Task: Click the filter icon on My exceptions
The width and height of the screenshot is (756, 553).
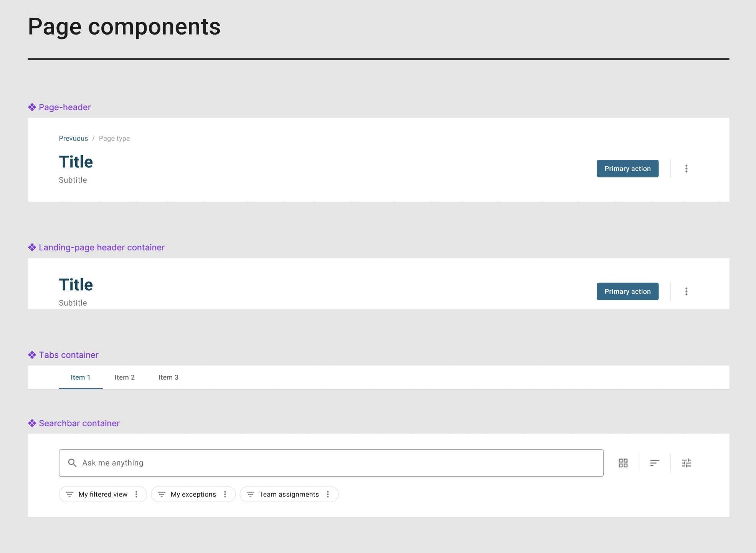Action: (x=162, y=494)
